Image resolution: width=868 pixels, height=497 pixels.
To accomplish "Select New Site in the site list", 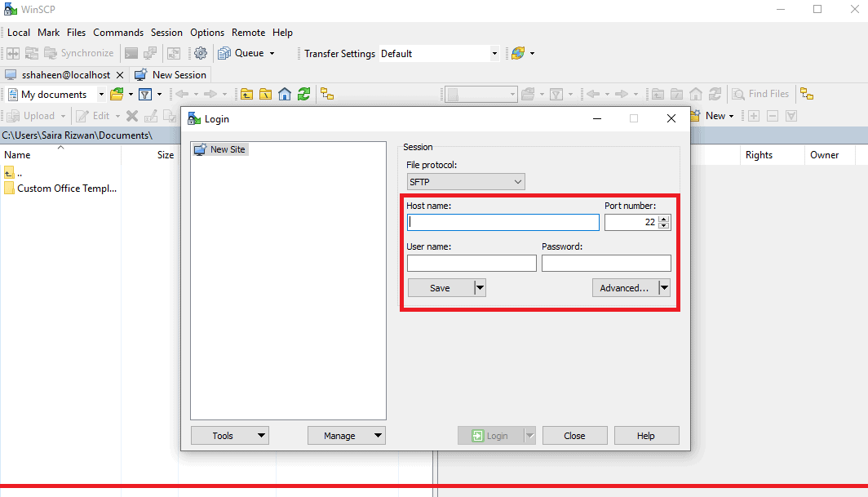I will click(x=220, y=149).
